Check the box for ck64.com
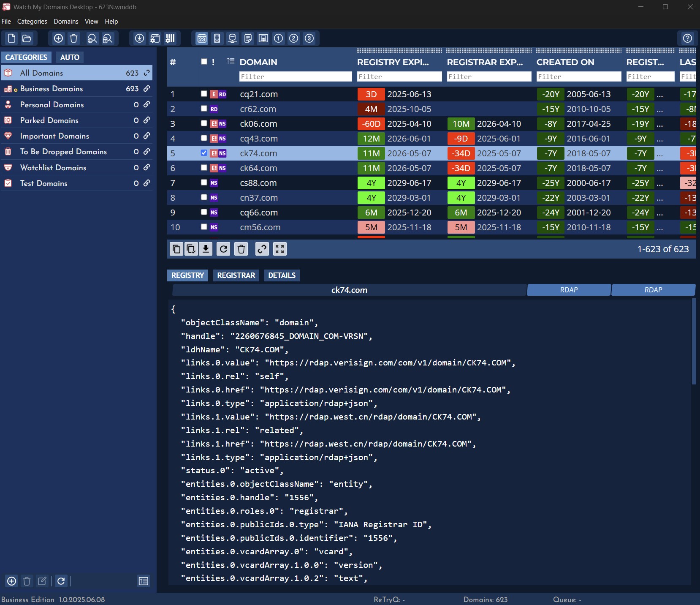Screen dimensions: 700x605 pyautogui.click(x=204, y=168)
